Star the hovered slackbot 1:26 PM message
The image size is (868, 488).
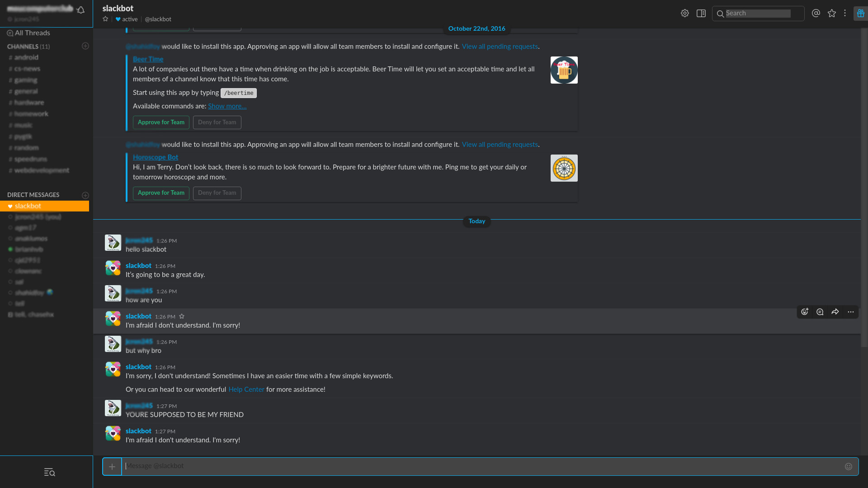(182, 316)
